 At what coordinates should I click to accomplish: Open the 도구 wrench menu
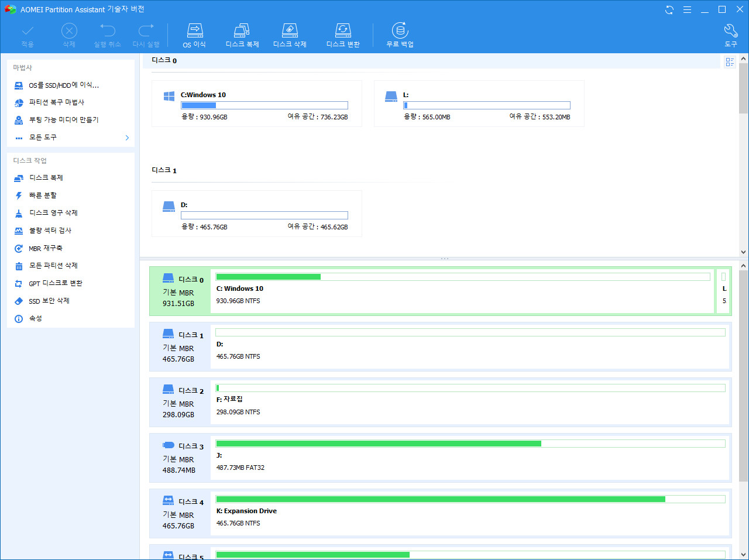coord(731,36)
